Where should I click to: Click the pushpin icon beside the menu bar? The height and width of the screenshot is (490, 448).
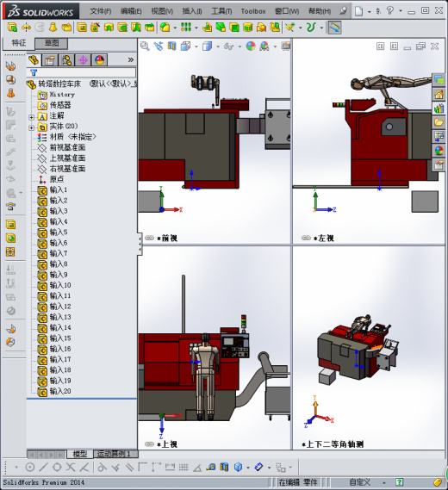pos(343,11)
